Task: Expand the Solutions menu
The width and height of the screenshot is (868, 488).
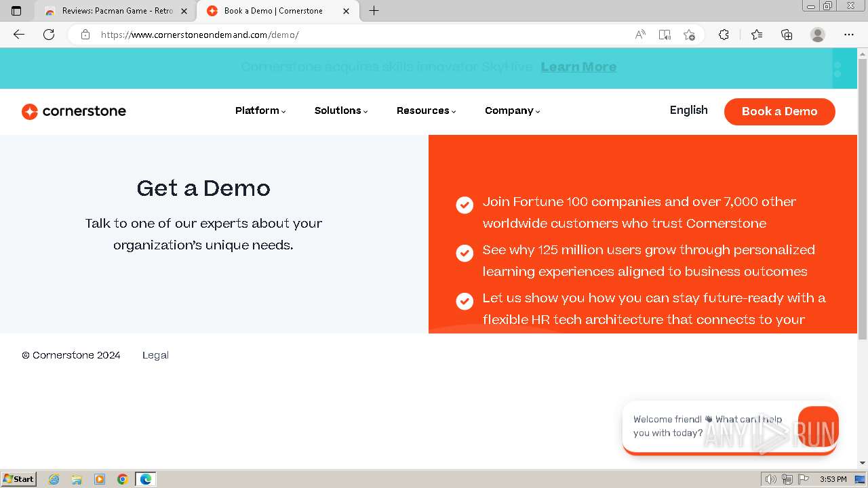Action: 341,110
